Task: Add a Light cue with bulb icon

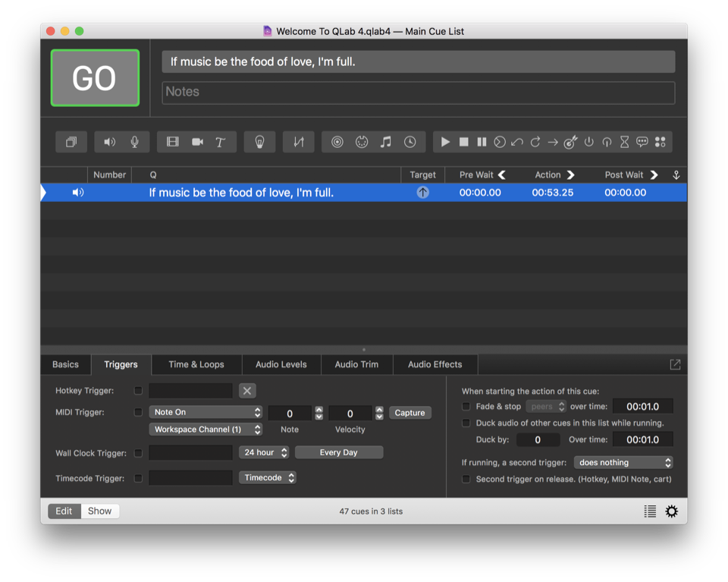Action: [259, 142]
